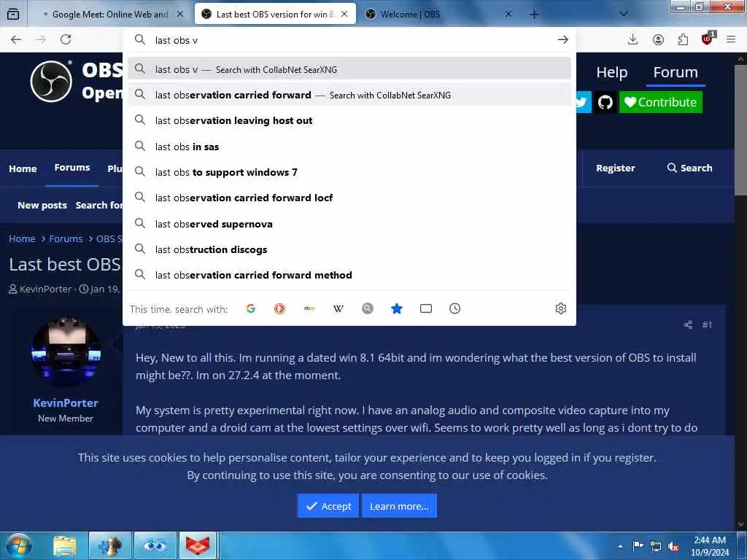Screen dimensions: 747x560
Task: Close the Google Meet tab
Action: (x=179, y=15)
